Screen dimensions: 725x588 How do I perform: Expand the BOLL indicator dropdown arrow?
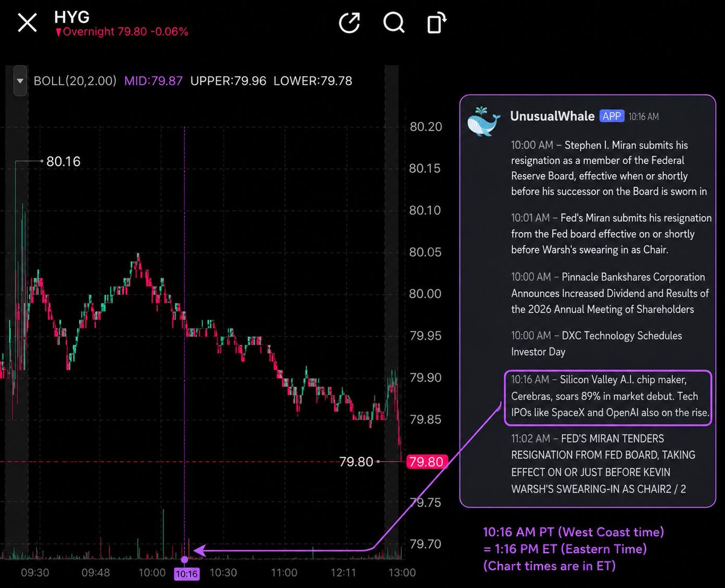pyautogui.click(x=21, y=81)
